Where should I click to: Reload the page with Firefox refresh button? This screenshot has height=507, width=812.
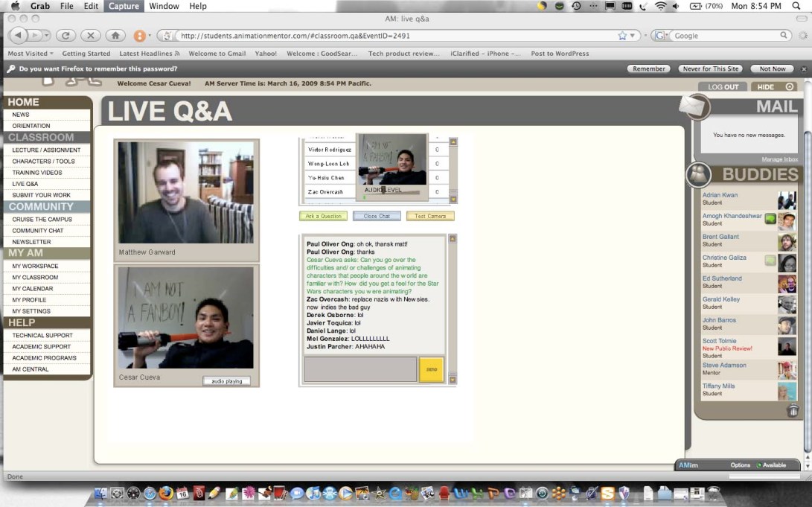point(65,35)
